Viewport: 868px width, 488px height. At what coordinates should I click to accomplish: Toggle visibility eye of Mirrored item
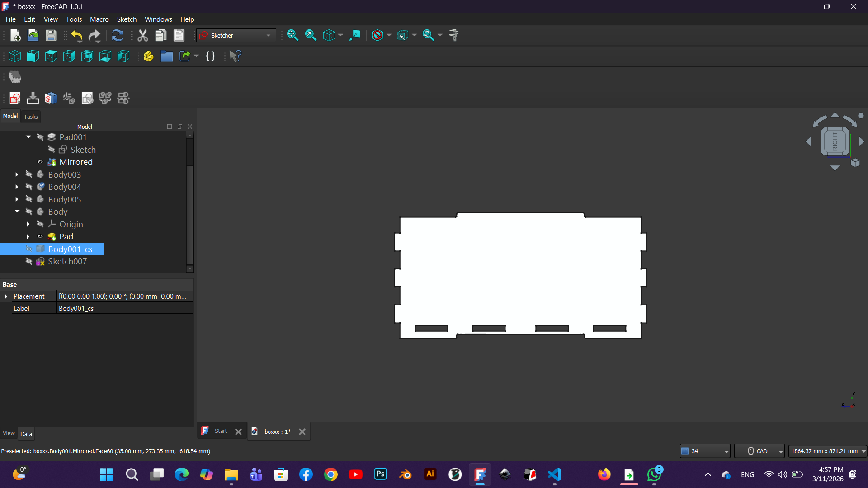[x=40, y=162]
